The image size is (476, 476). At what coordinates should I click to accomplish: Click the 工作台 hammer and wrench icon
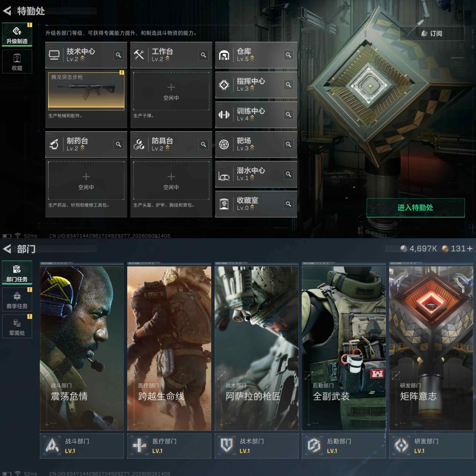tap(139, 55)
